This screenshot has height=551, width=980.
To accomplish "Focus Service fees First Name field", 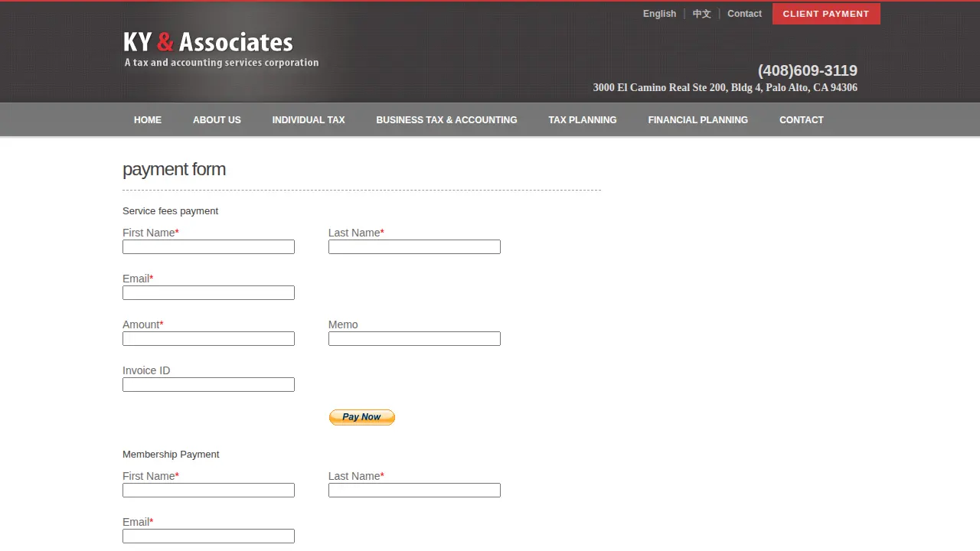I will click(208, 246).
